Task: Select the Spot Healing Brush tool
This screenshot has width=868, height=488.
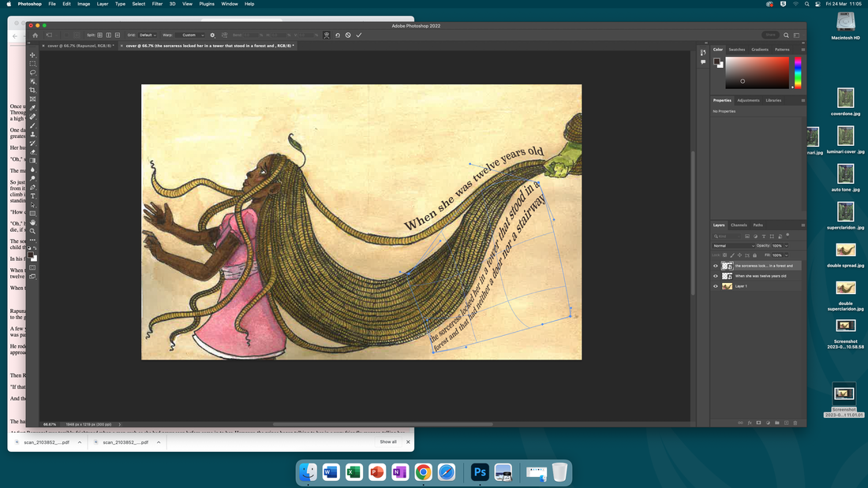Action: [32, 117]
